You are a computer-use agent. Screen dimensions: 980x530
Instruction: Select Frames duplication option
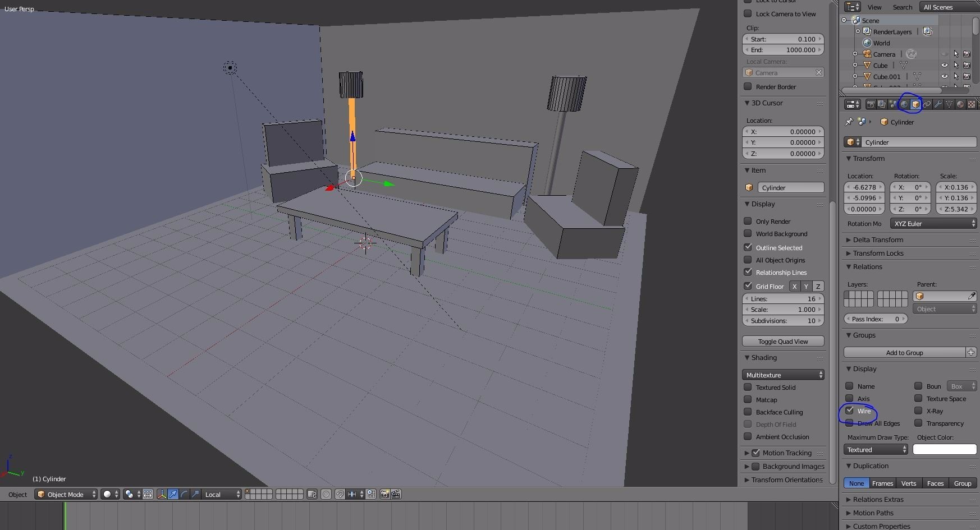pos(882,483)
